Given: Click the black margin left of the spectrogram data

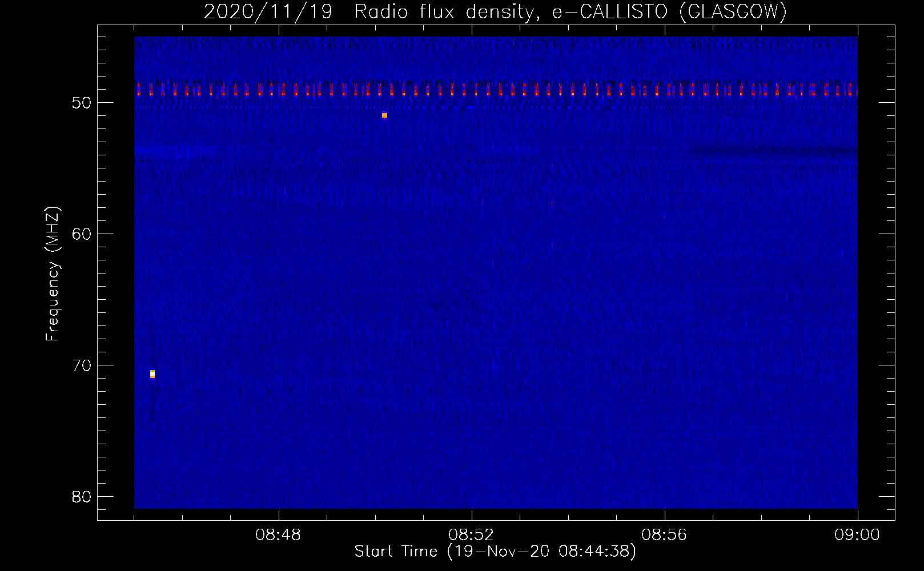Looking at the screenshot, I should tap(116, 273).
